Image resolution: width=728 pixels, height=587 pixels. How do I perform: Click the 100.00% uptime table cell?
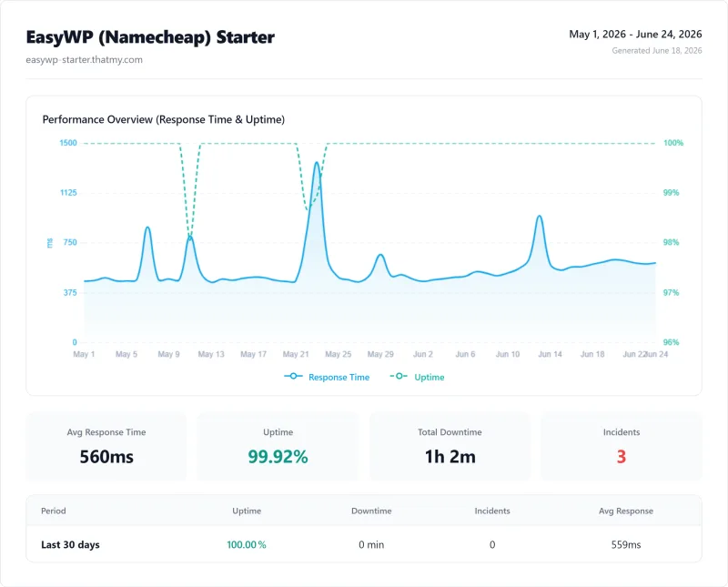click(247, 545)
